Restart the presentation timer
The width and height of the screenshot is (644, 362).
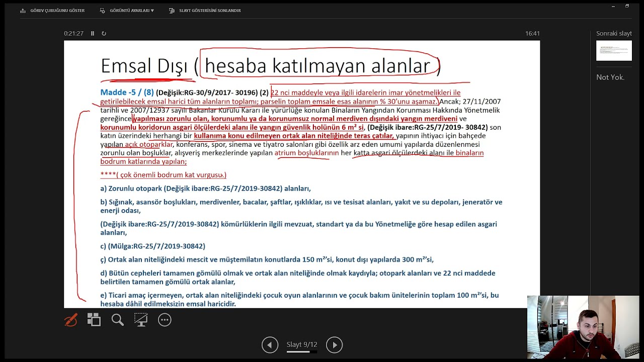(x=104, y=34)
